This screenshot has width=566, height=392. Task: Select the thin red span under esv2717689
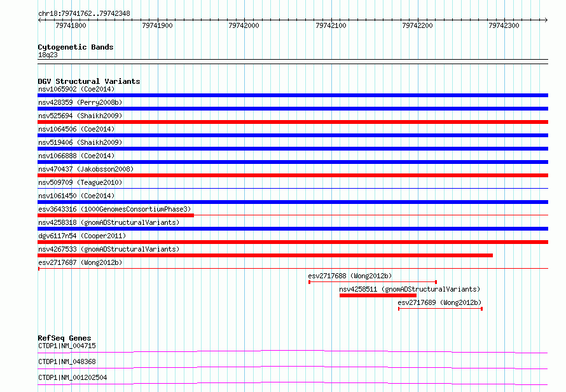pyautogui.click(x=440, y=309)
